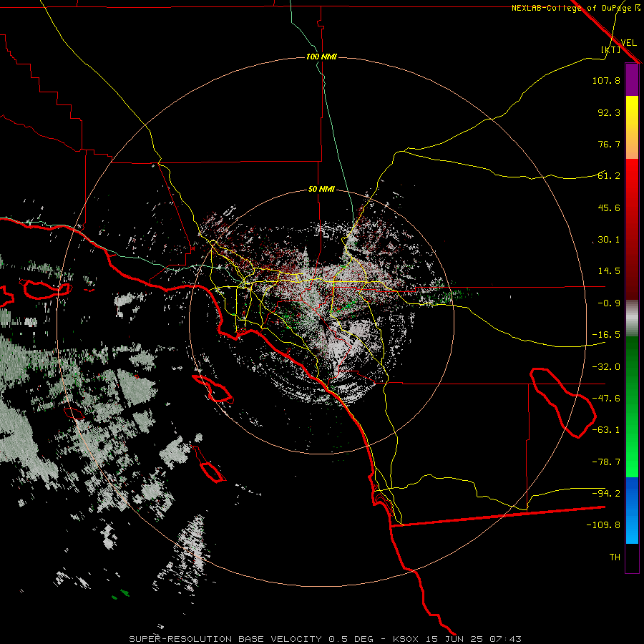Click the 76.7 velocity scale value

tap(609, 144)
